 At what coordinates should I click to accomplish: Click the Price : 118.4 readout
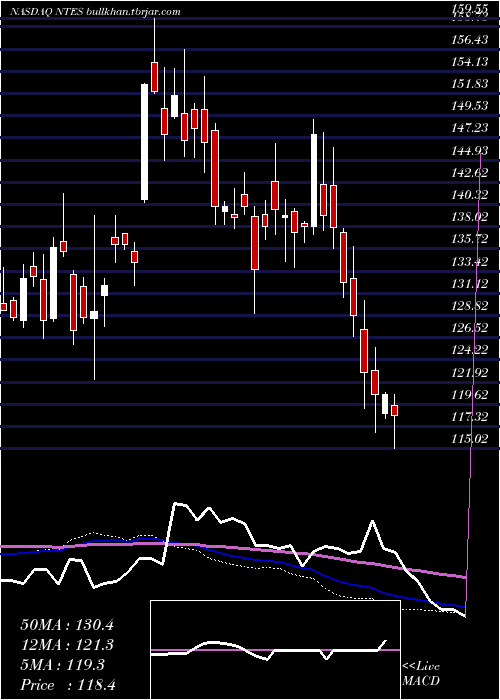(x=68, y=685)
